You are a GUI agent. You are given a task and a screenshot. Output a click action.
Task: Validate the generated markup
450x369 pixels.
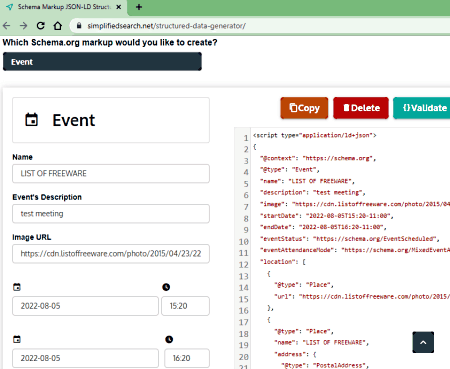point(423,108)
